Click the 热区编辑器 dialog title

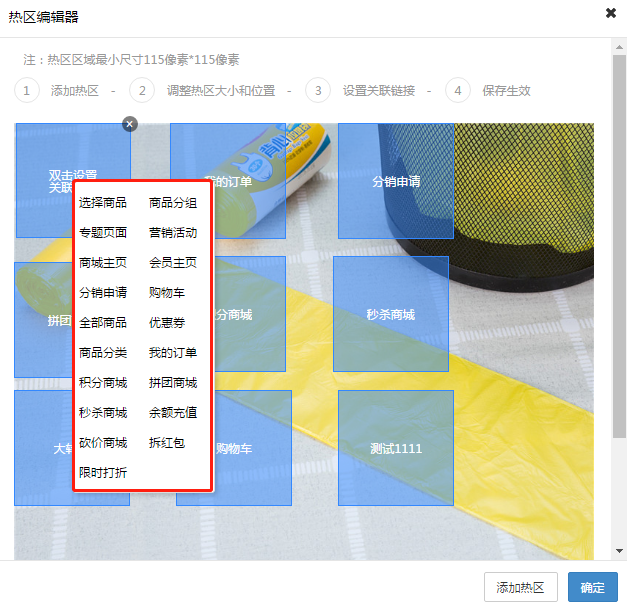43,17
